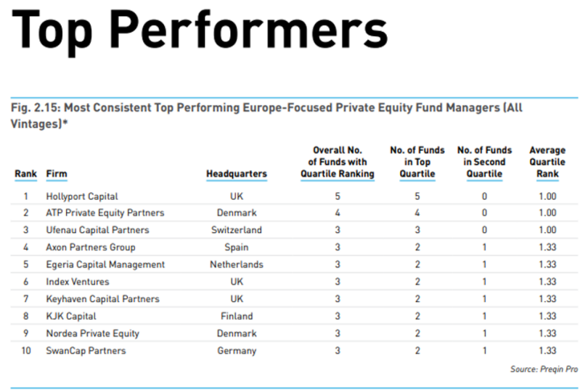The image size is (588, 392).
Task: Click the Funds in Second Quartile header
Action: [484, 162]
